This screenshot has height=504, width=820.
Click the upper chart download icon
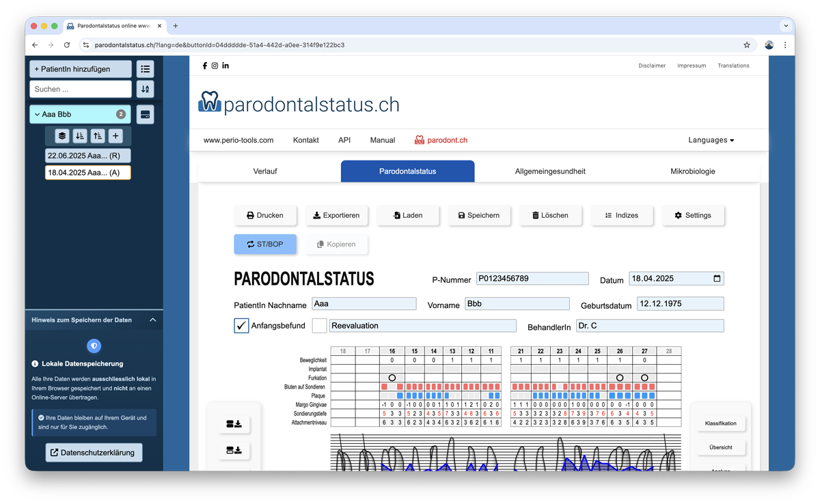(235, 423)
